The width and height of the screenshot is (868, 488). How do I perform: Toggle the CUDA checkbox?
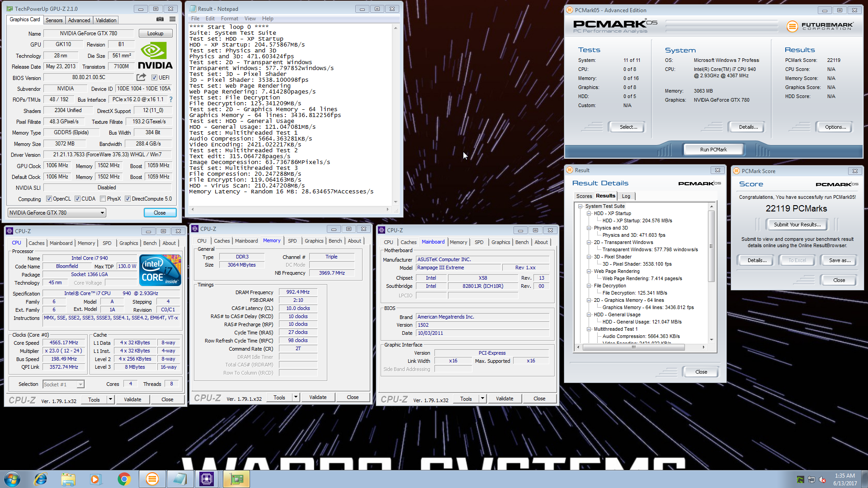click(x=77, y=198)
